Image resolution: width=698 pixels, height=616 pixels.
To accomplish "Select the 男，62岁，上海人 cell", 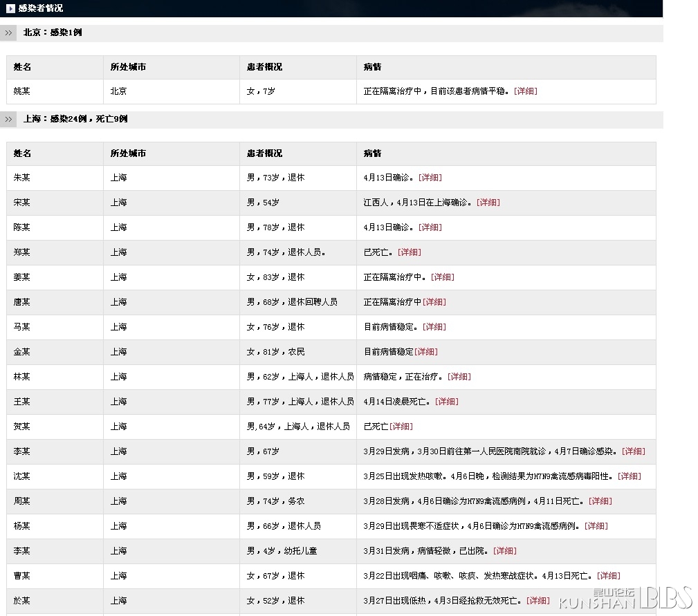I will [297, 377].
